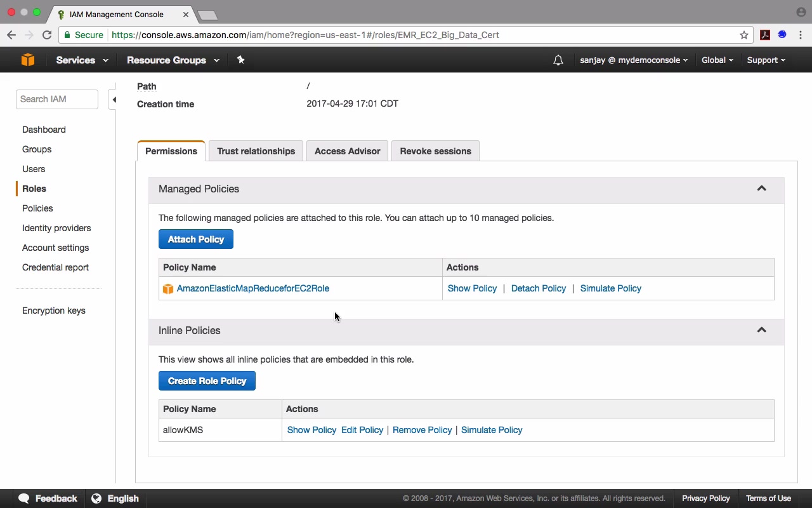
Task: Click the Feedback speech bubble icon
Action: click(x=24, y=498)
